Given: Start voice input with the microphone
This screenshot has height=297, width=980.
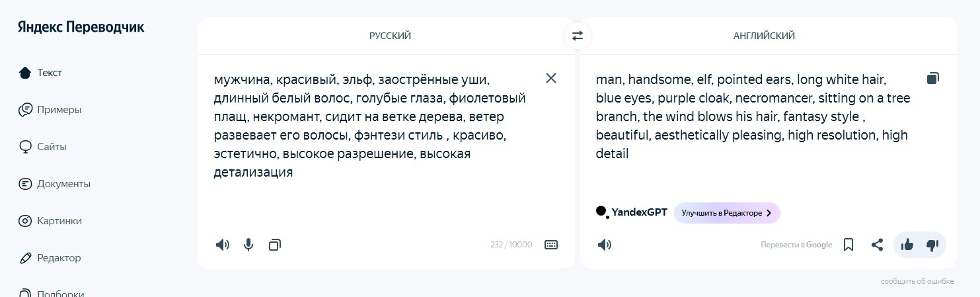Looking at the screenshot, I should tap(248, 245).
